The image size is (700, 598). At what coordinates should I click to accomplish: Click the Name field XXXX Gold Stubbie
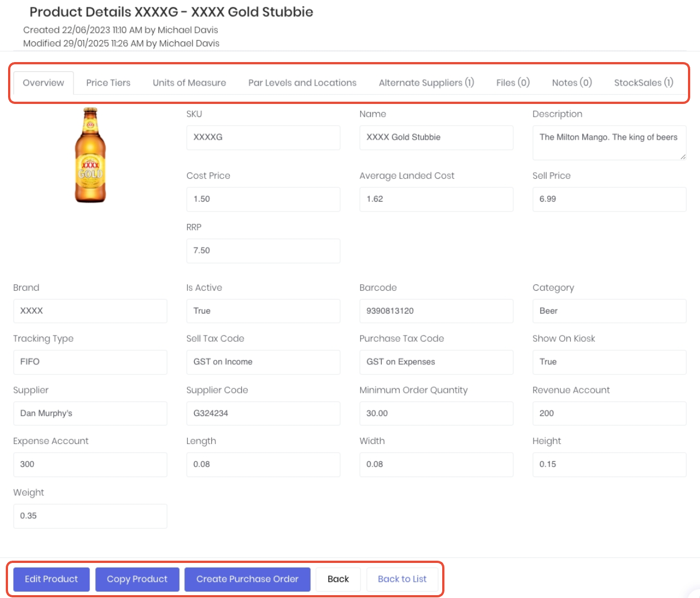tap(436, 138)
